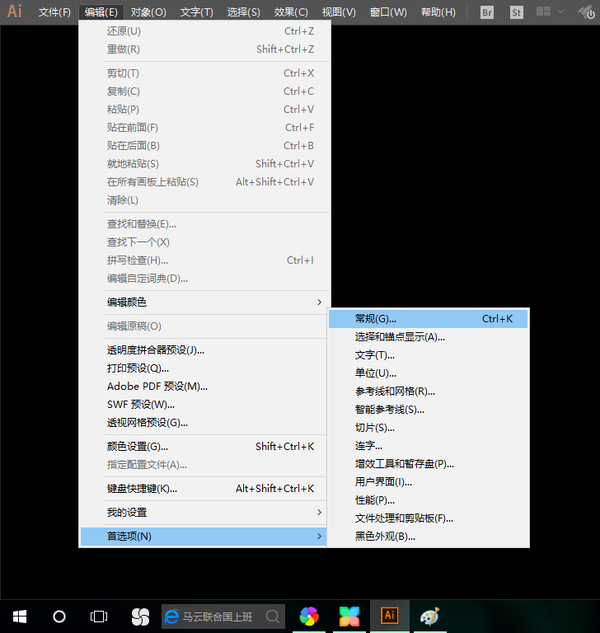Screen dimensions: 600x633
Task: Expand the arrange documents dropdown arrow
Action: coord(561,12)
